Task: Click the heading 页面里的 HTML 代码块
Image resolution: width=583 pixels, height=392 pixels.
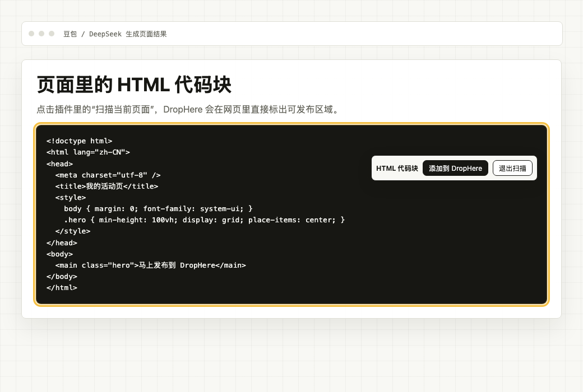Action: tap(134, 85)
